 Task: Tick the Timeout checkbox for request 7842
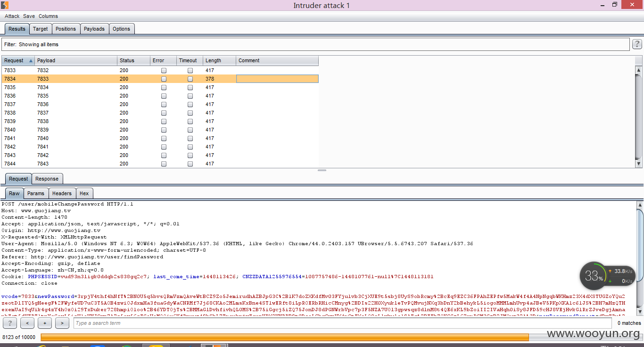pos(190,147)
